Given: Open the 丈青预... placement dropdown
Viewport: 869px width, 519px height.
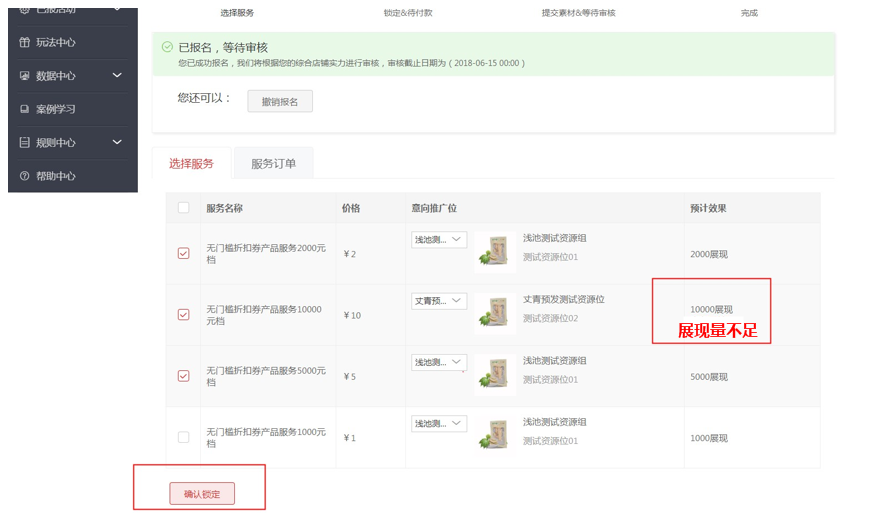Looking at the screenshot, I should (439, 300).
